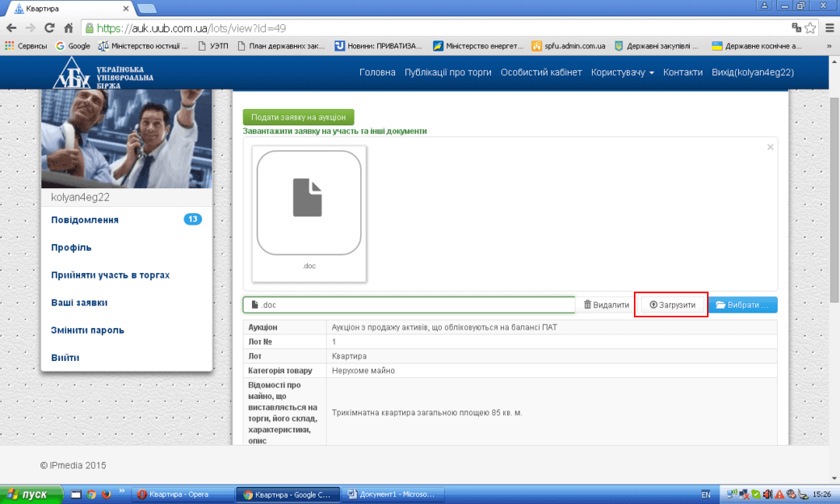Click the browser home icon
Viewport: 840px width, 504px height.
68,27
